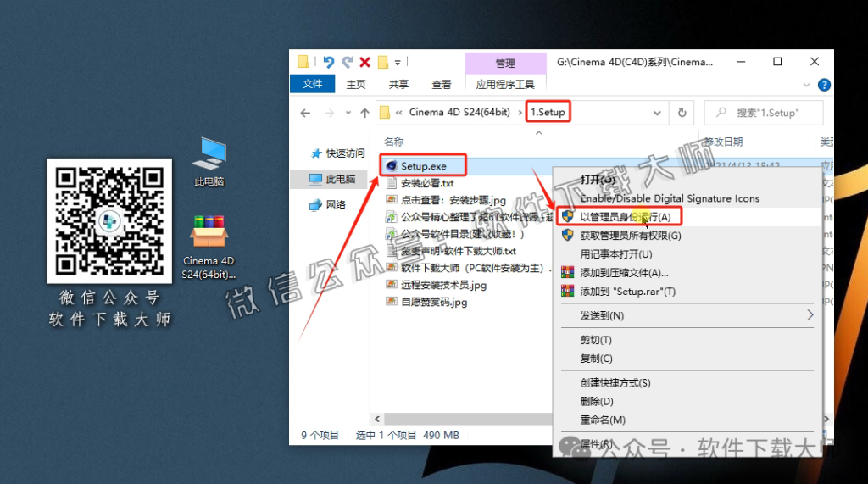The image size is (868, 484).
Task: Select the 远程安装技术员.jpg file
Action: coord(443,285)
